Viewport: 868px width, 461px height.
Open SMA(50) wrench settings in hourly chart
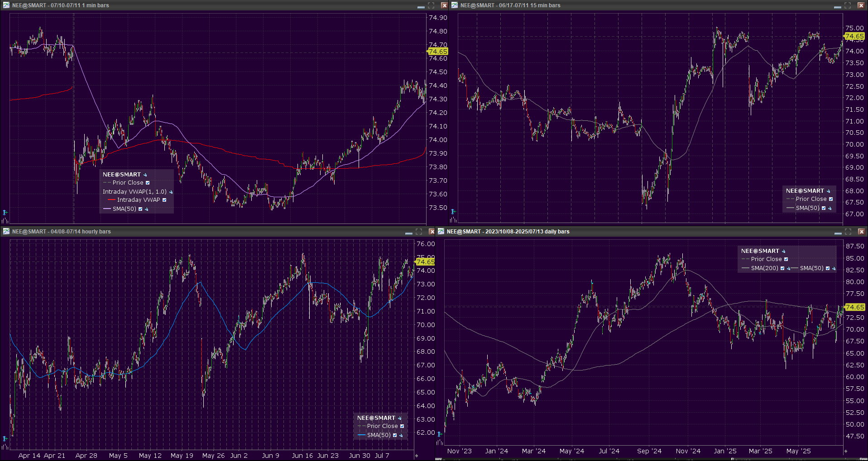pos(401,435)
